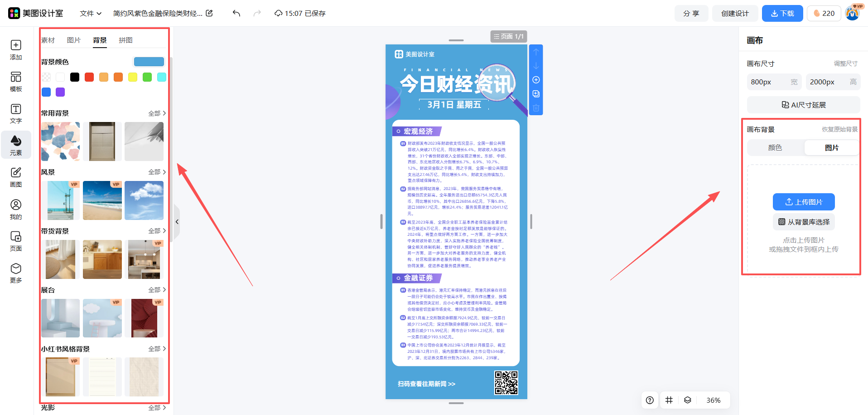Open the 文件 dropdown menu
This screenshot has height=415, width=868.
(91, 14)
